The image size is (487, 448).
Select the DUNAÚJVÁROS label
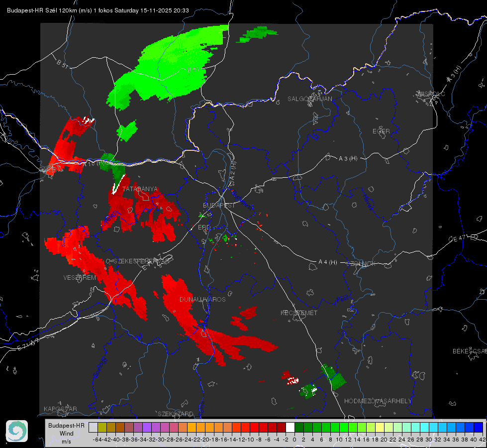(202, 299)
